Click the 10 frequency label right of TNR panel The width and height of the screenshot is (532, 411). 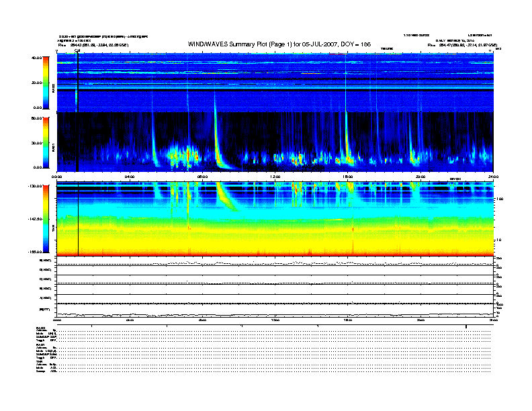click(499, 240)
